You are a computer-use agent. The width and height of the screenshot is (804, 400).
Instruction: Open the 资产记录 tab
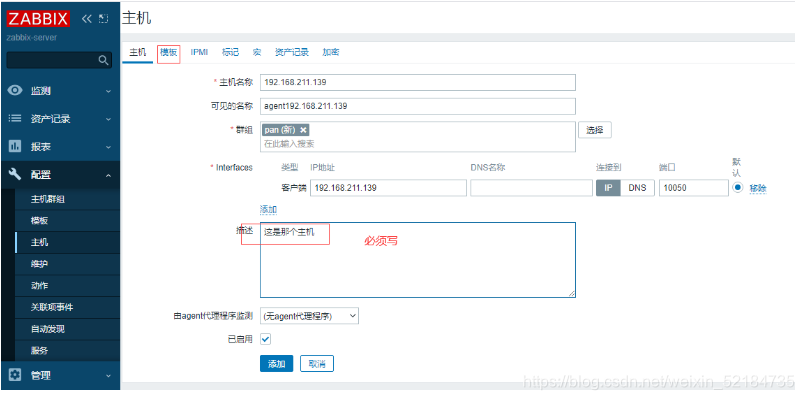coord(292,52)
